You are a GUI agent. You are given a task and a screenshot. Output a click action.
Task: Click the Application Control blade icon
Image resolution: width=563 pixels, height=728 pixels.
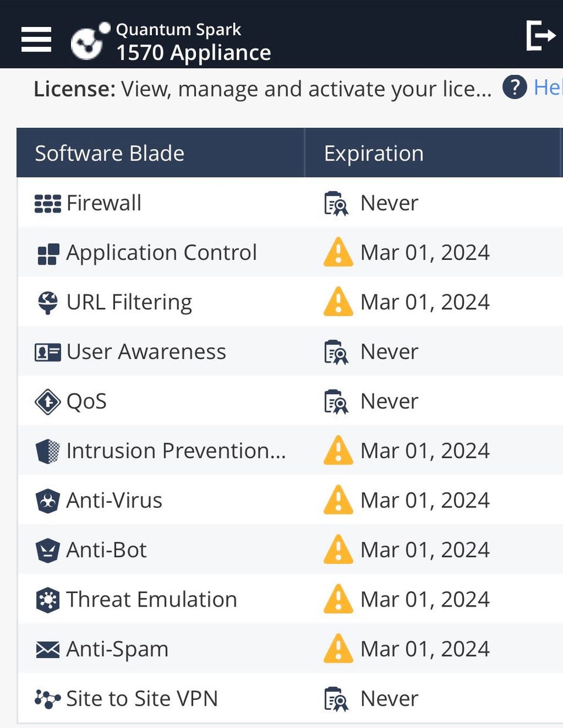(x=48, y=253)
